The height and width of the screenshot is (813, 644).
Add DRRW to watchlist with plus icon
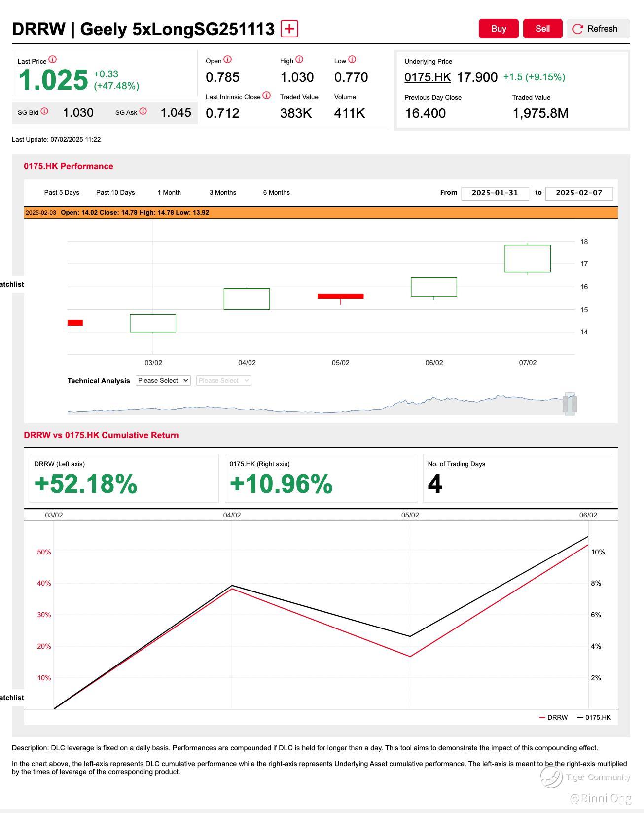click(x=289, y=29)
